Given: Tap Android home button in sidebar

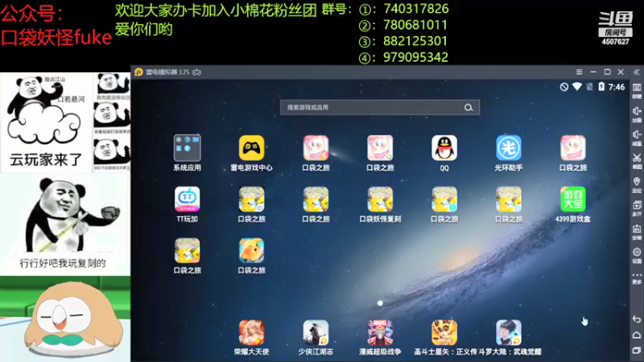Looking at the screenshot, I should 637,335.
